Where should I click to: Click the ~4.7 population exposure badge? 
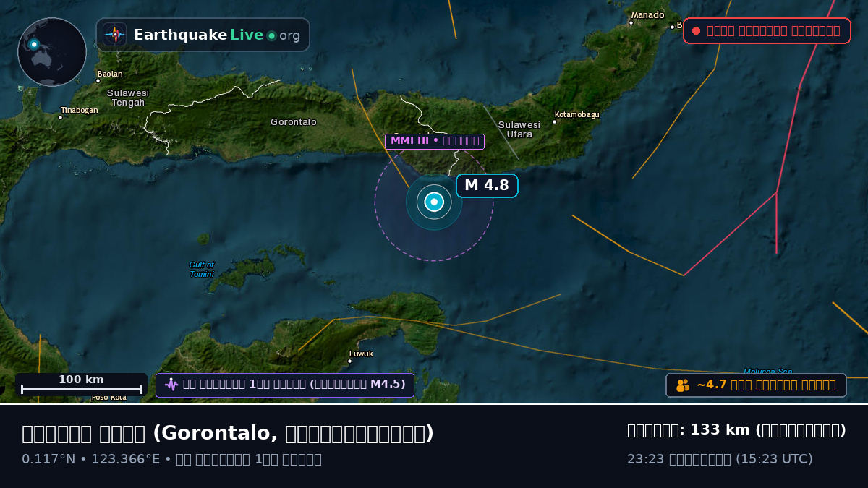tap(756, 385)
